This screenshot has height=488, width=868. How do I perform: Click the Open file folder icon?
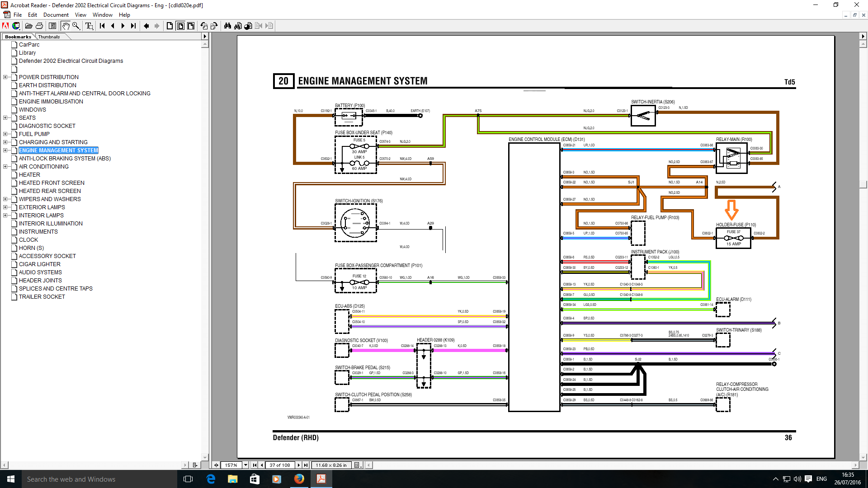(x=29, y=26)
